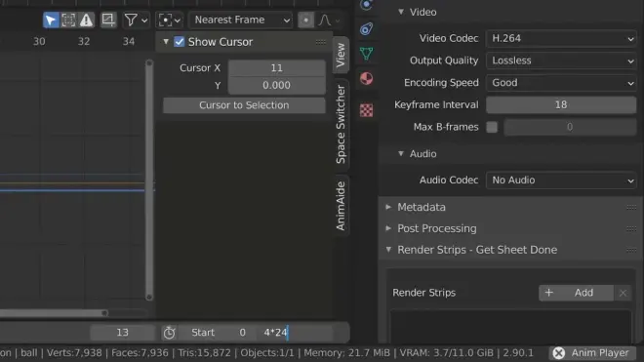Viewport: 644px width, 362px height.
Task: Click the graph editor vertical scrollbar
Action: click(x=149, y=180)
